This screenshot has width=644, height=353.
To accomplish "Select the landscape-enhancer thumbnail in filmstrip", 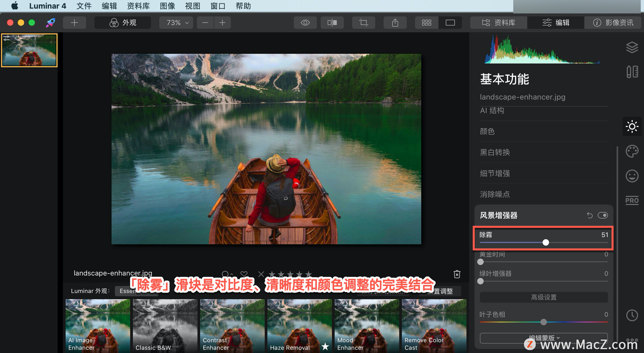I will 30,50.
